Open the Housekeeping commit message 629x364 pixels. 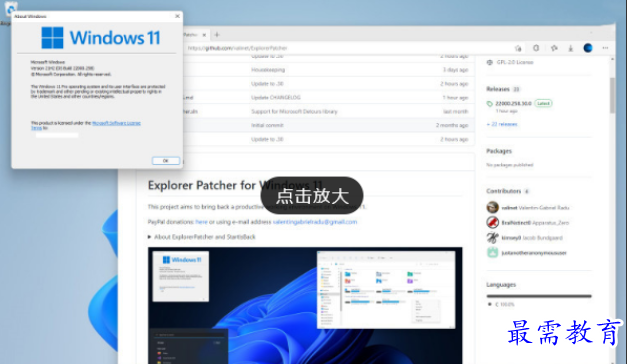[x=268, y=70]
